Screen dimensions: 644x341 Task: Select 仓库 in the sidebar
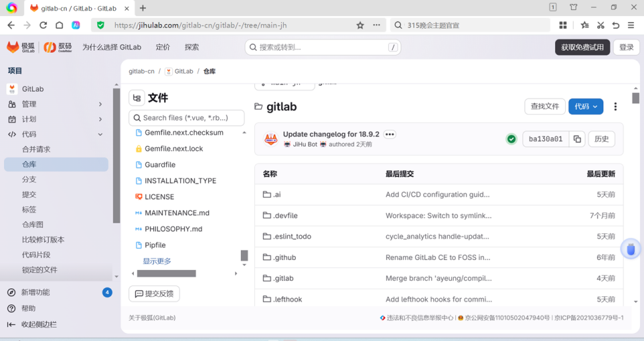pyautogui.click(x=56, y=164)
